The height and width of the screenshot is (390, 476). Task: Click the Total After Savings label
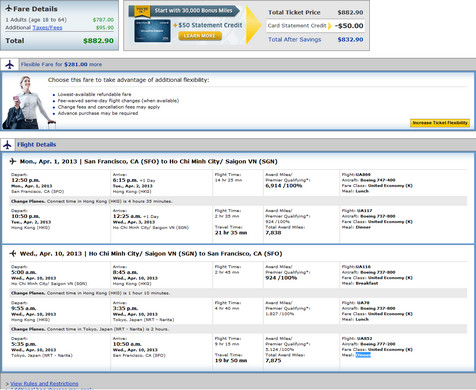pyautogui.click(x=295, y=39)
